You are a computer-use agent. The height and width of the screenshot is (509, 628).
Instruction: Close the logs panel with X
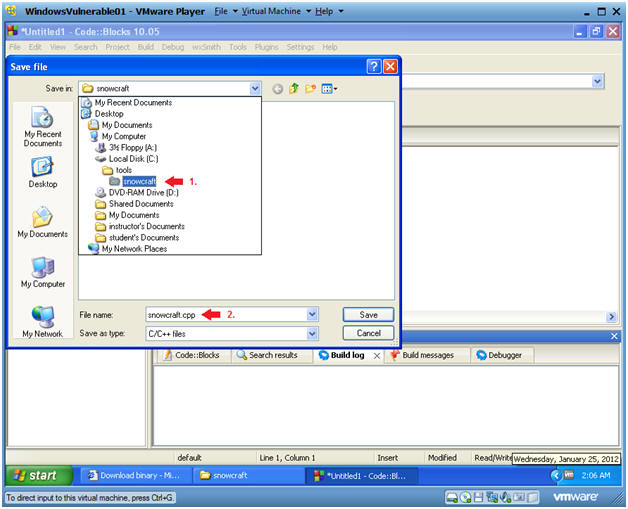point(614,336)
